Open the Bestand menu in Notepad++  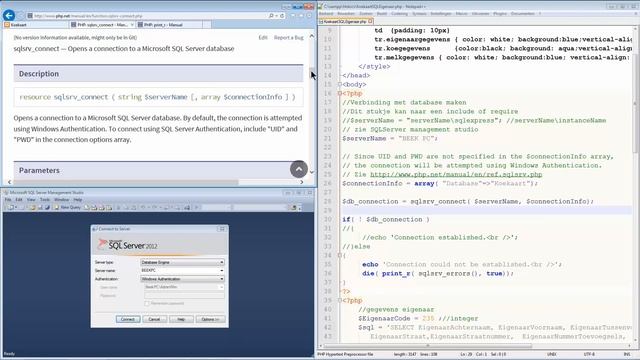(x=326, y=13)
